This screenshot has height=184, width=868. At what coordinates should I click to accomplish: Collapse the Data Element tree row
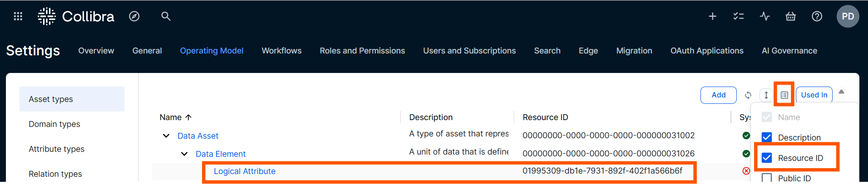coord(184,154)
